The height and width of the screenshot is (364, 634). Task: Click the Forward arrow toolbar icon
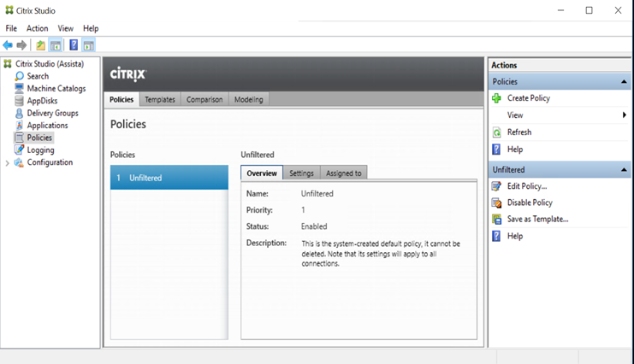point(22,44)
